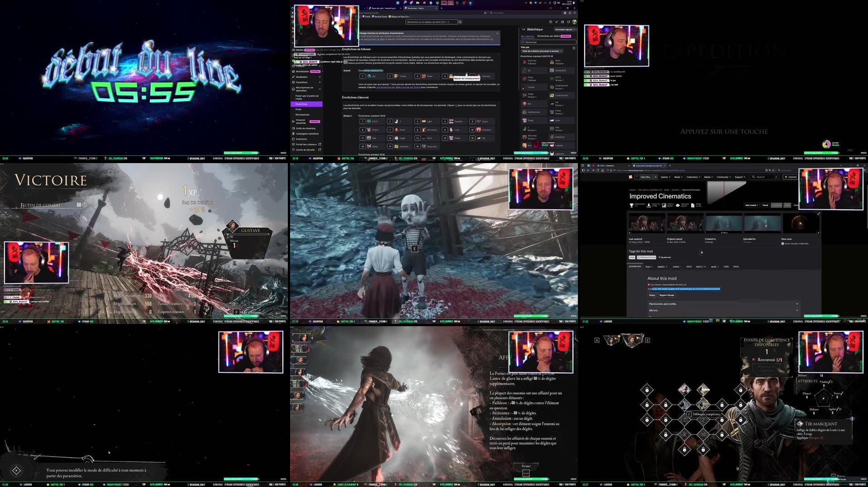
Task: Click the Nexus Mods logo icon
Action: coord(630,177)
